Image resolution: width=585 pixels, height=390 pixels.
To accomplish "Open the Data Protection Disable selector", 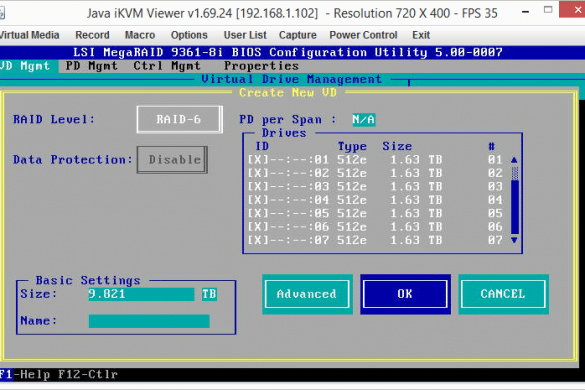I will 172,160.
